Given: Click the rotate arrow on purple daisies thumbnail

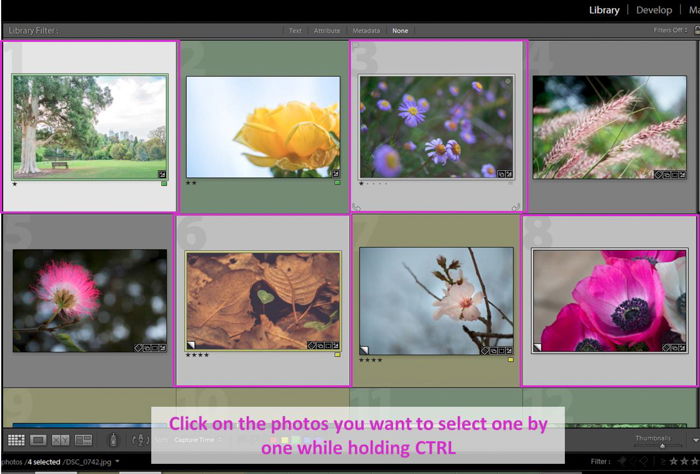Looking at the screenshot, I should coord(517,206).
